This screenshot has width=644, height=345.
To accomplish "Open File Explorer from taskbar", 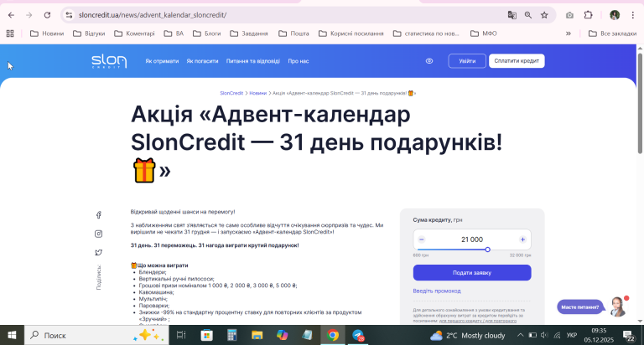I will click(x=257, y=335).
